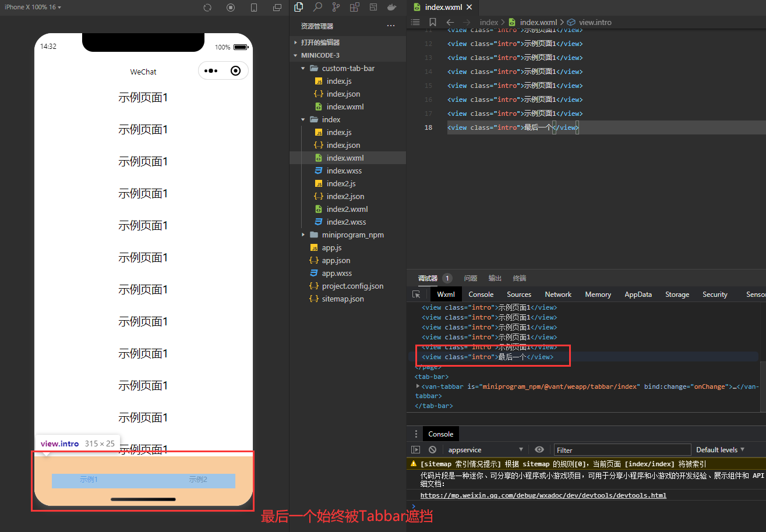Viewport: 766px width, 532px height.
Task: Click the bookmark icon above the editor
Action: [x=432, y=22]
